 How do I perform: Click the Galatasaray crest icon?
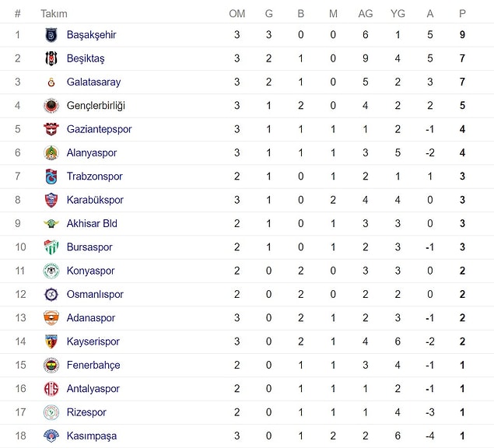51,82
